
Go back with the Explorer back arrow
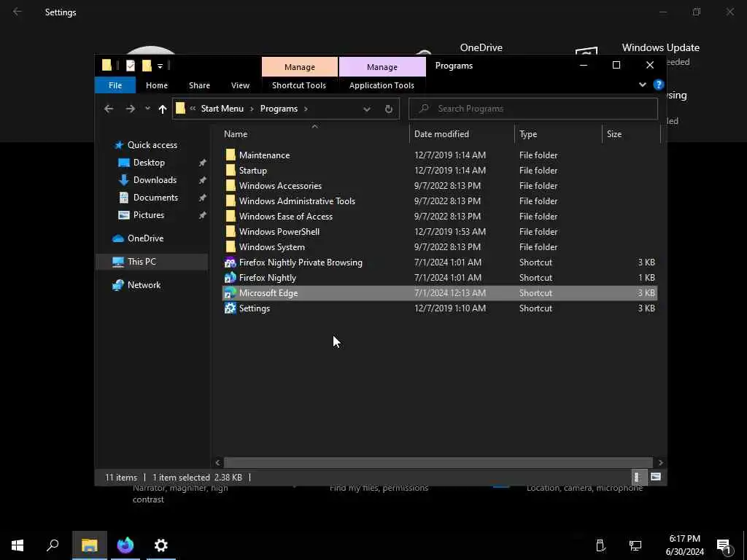click(109, 109)
